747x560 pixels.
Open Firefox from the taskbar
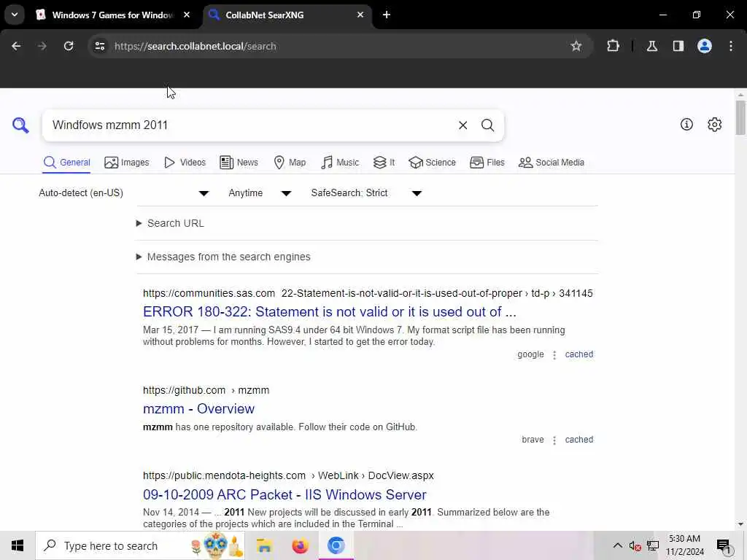pyautogui.click(x=300, y=545)
